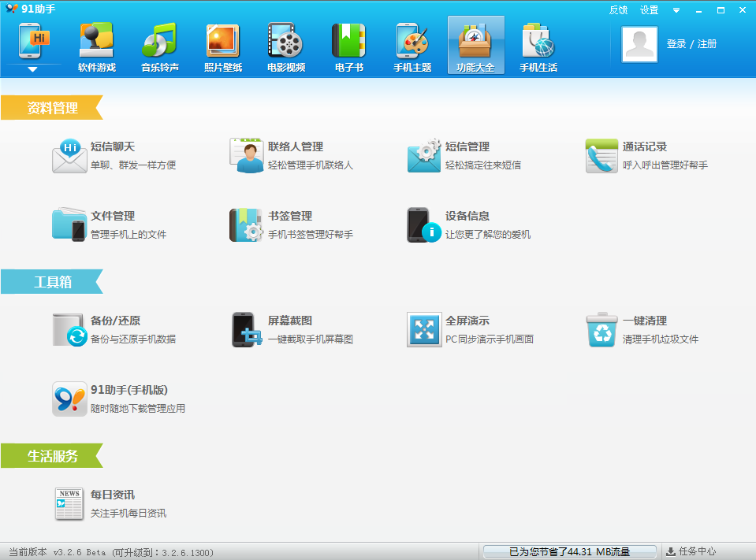
Task: Open 通话记录 call log icon
Action: (x=601, y=155)
